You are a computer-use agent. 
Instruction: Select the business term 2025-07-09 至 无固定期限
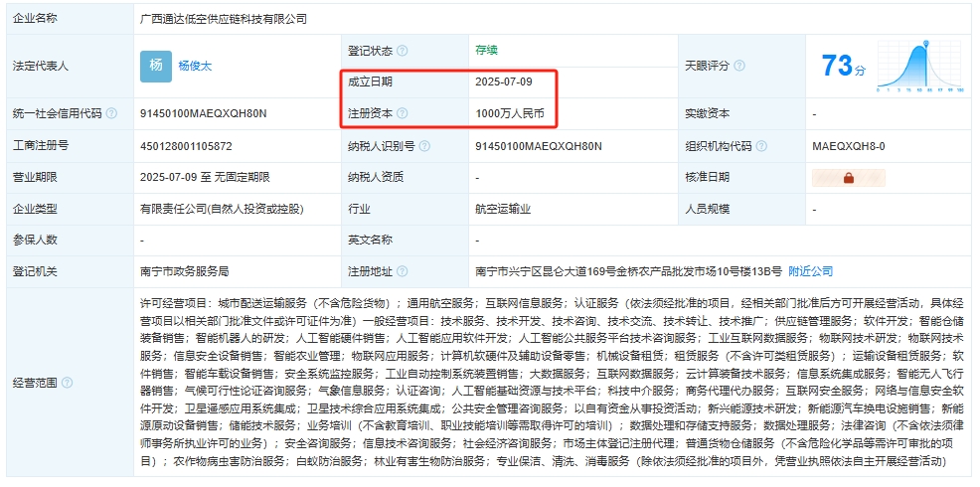click(x=205, y=178)
